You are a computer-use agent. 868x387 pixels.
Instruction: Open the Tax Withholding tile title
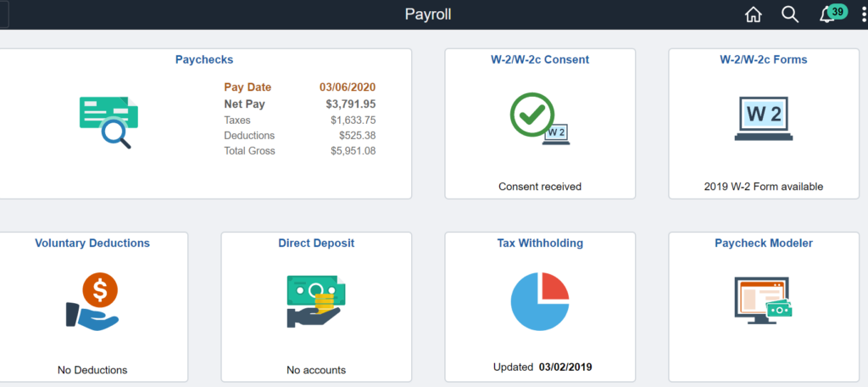540,243
